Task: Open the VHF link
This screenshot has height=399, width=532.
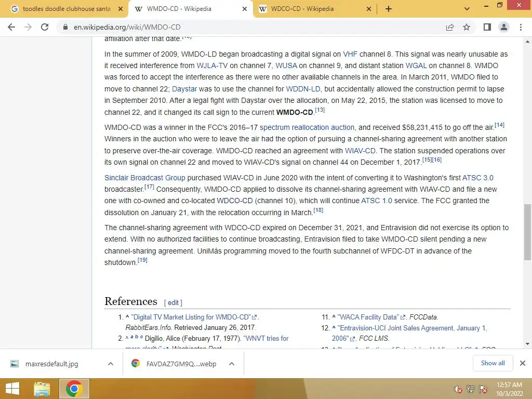Action: point(350,54)
